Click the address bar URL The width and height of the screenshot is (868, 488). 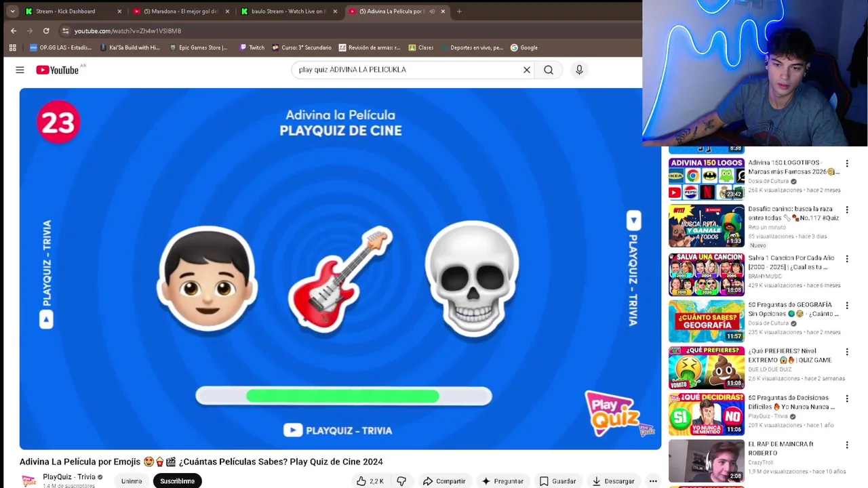point(127,30)
